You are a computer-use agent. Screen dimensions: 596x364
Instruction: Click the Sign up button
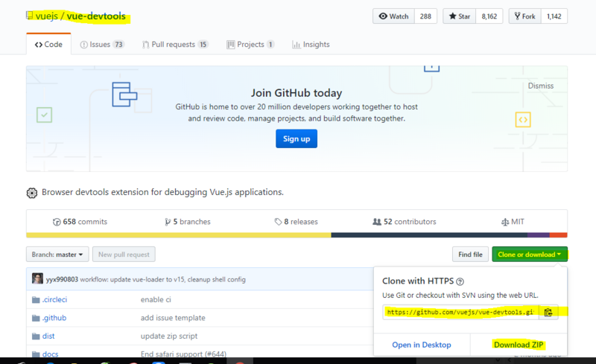[x=297, y=138]
